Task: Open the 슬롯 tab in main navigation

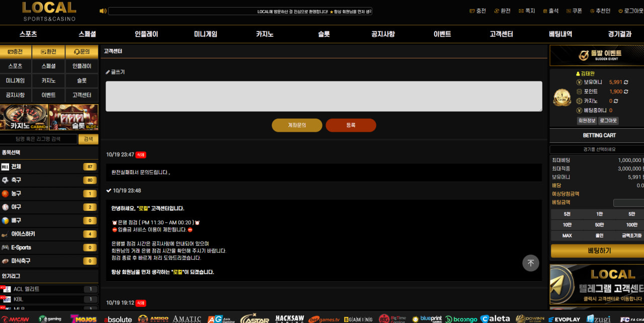Action: (x=324, y=34)
